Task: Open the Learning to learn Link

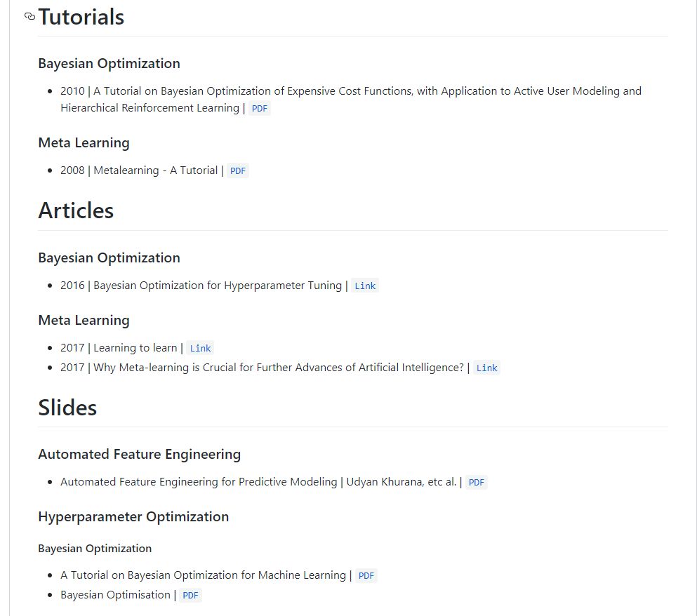Action: coord(200,348)
